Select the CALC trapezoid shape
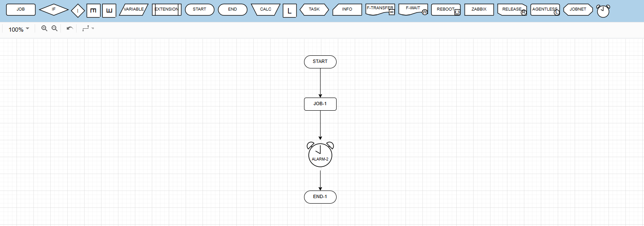This screenshot has height=226, width=644. coord(266,9)
